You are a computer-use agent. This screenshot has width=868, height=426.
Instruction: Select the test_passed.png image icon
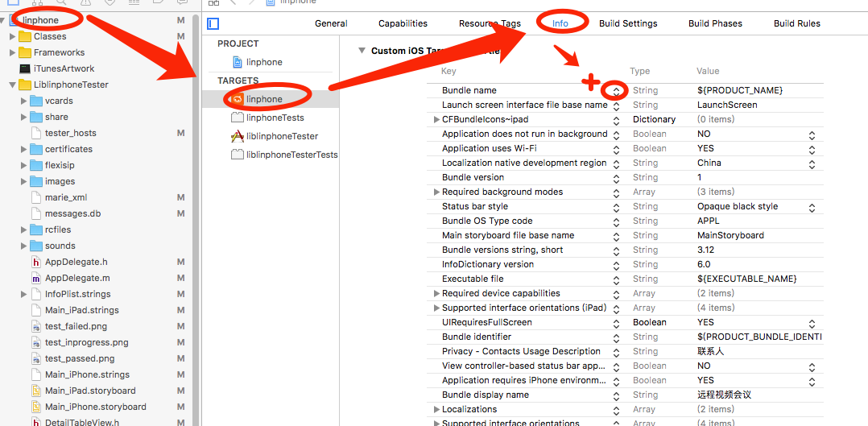pos(36,358)
